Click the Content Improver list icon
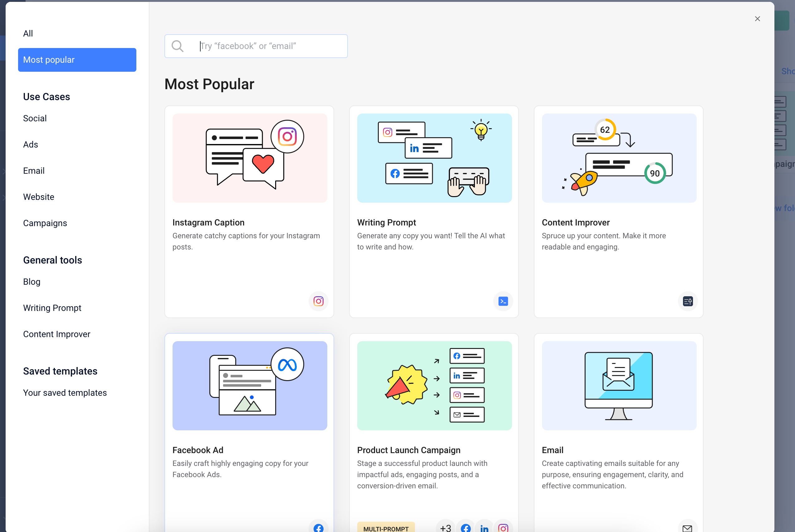Image resolution: width=795 pixels, height=532 pixels. coord(687,301)
